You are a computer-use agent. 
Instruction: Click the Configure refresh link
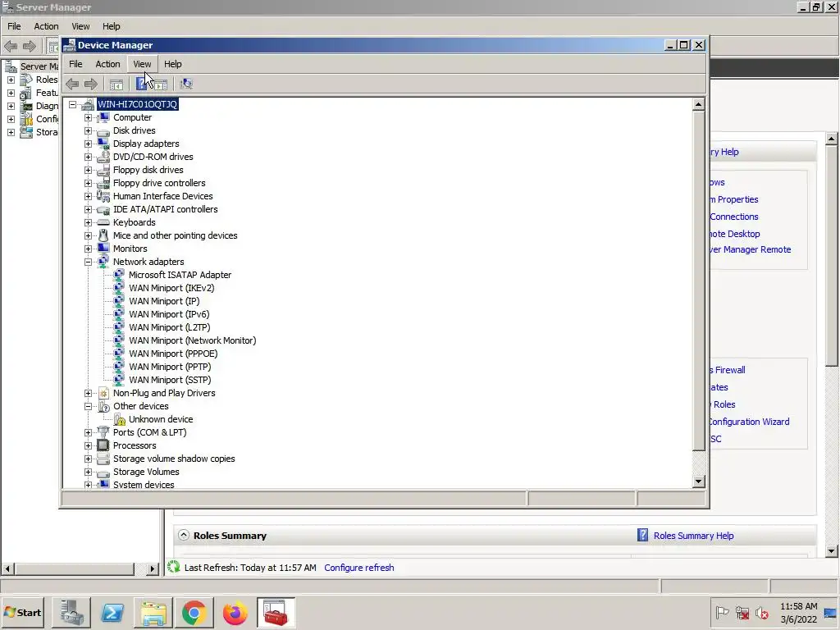click(359, 568)
